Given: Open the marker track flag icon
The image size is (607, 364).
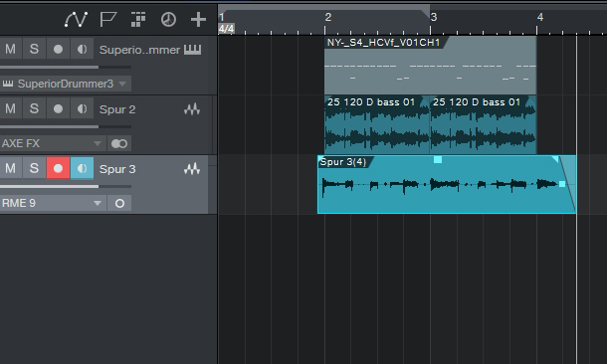Looking at the screenshot, I should click(108, 19).
